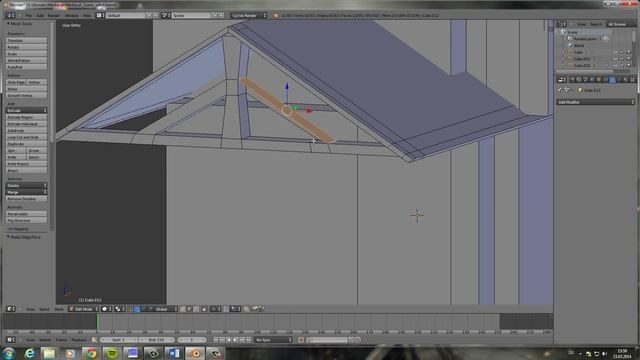Open the Help menu
640x360 pixels.
87,16
